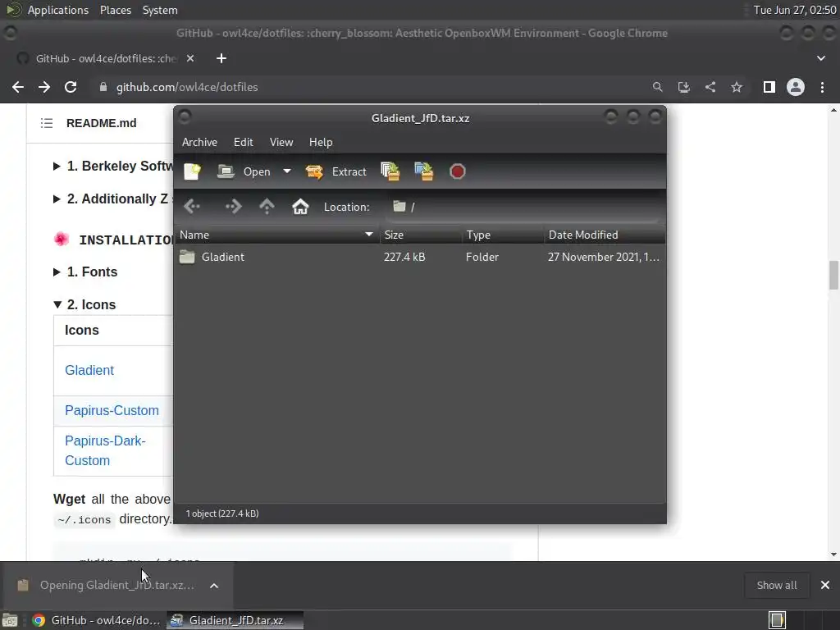Share this page icon in Chrome

[710, 87]
